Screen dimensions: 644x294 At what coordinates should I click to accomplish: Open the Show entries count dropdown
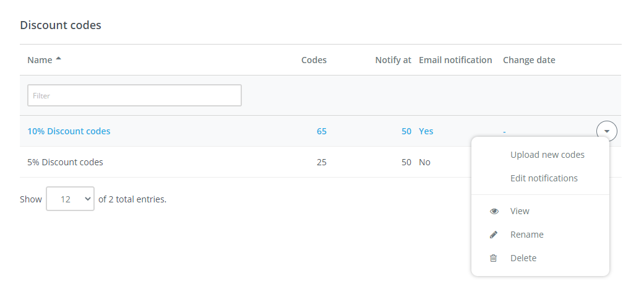pos(70,199)
